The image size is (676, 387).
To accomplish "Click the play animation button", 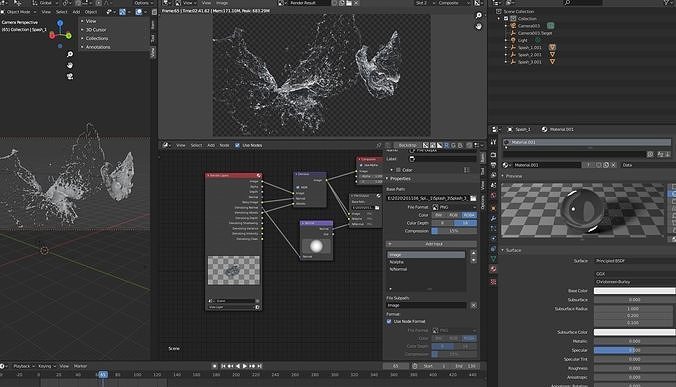I will click(x=244, y=366).
